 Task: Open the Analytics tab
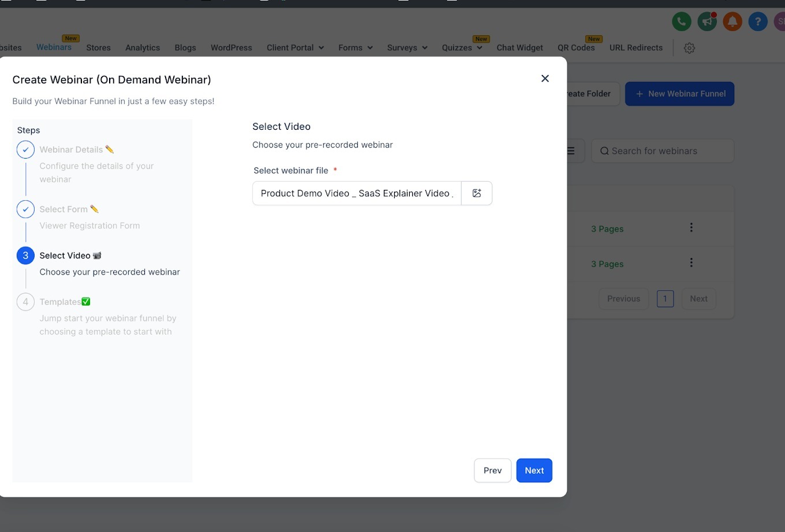click(143, 48)
